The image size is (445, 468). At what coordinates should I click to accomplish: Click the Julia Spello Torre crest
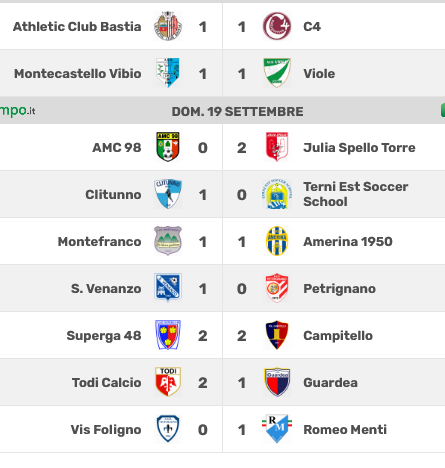(277, 147)
